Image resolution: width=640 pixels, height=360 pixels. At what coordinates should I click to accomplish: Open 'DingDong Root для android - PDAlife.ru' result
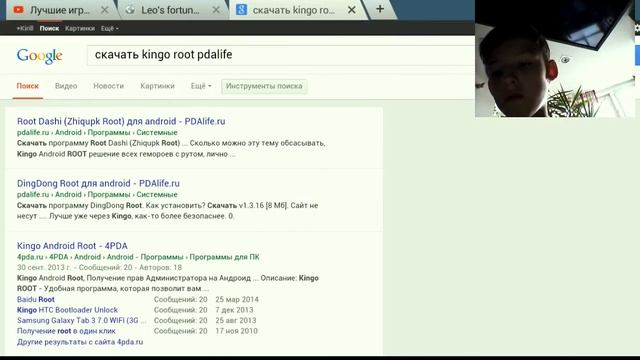pyautogui.click(x=98, y=183)
